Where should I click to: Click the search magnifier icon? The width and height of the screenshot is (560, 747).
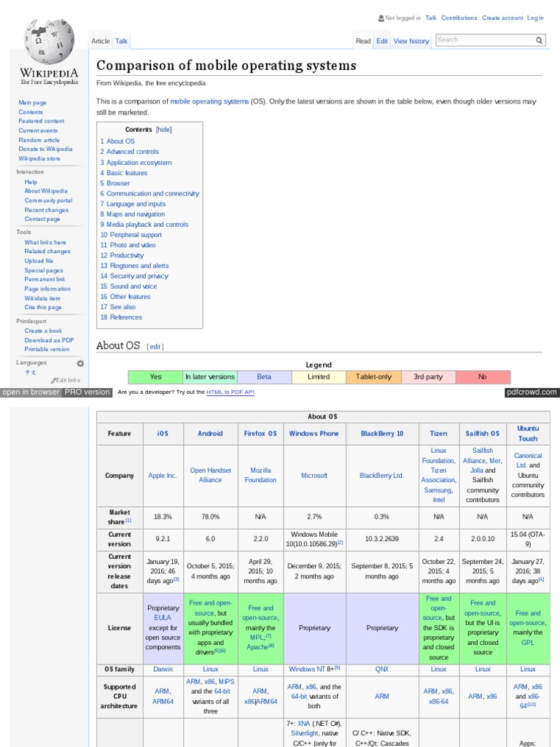539,41
